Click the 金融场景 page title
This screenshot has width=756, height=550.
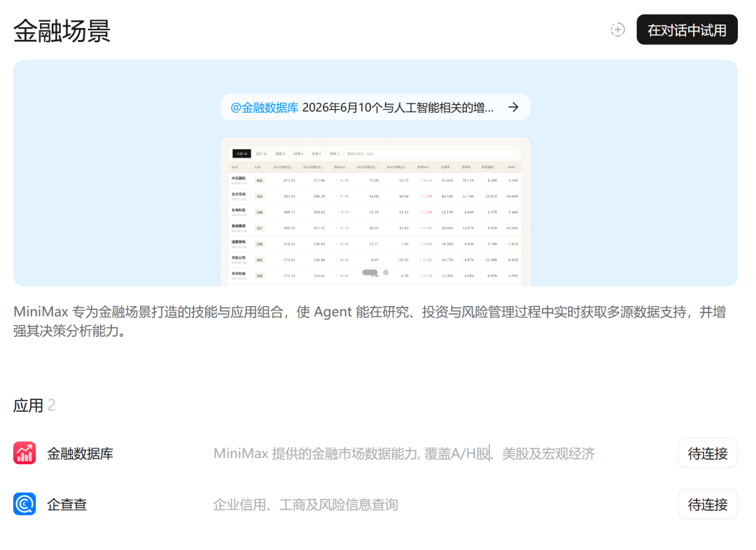[x=62, y=31]
